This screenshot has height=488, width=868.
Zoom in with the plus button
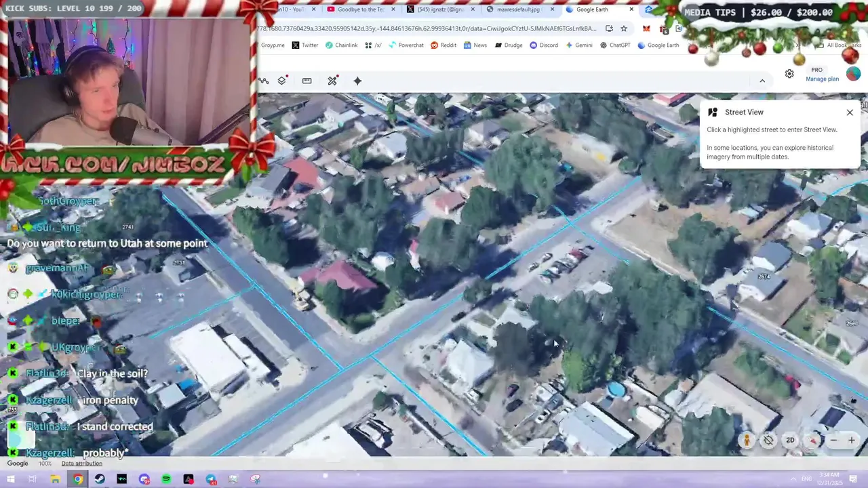pos(851,441)
